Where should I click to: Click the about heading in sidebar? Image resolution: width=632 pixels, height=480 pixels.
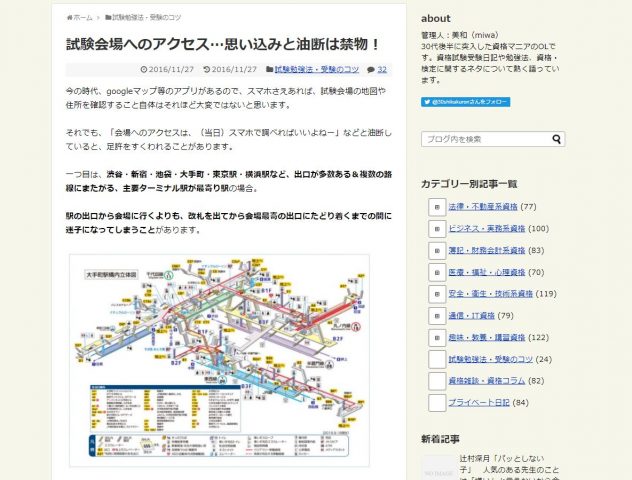436,19
